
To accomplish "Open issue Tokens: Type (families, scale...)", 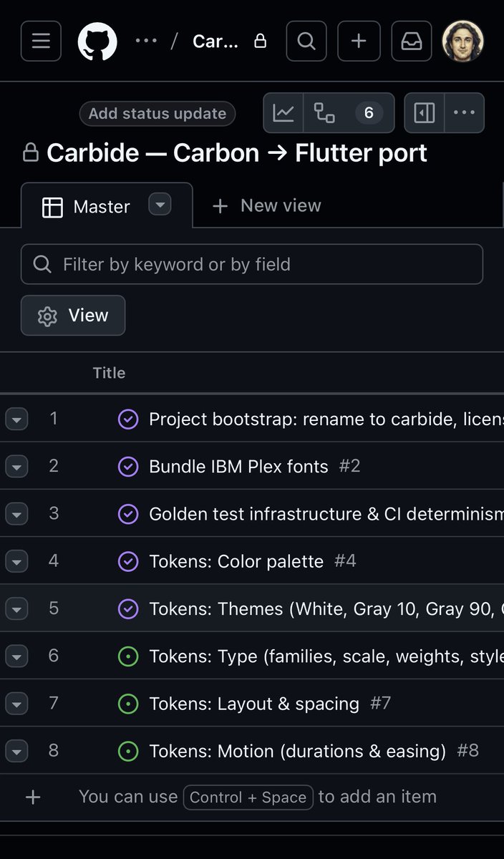I will tap(326, 656).
